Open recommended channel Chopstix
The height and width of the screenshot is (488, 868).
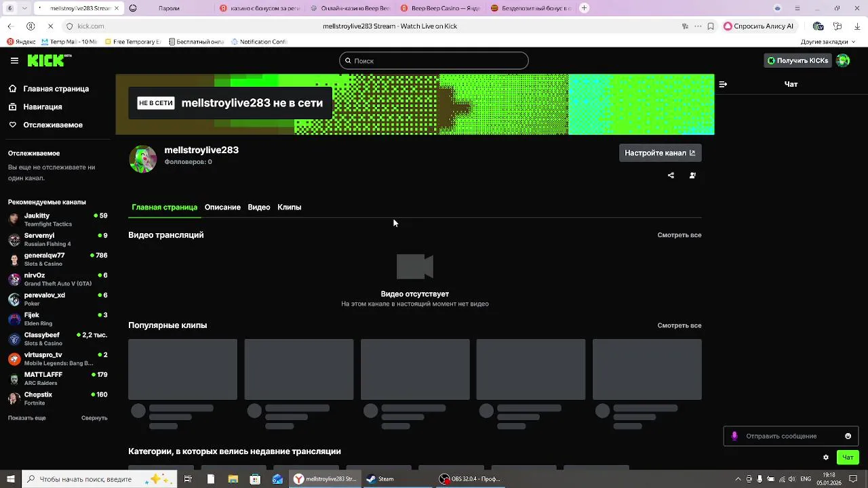[x=58, y=399]
